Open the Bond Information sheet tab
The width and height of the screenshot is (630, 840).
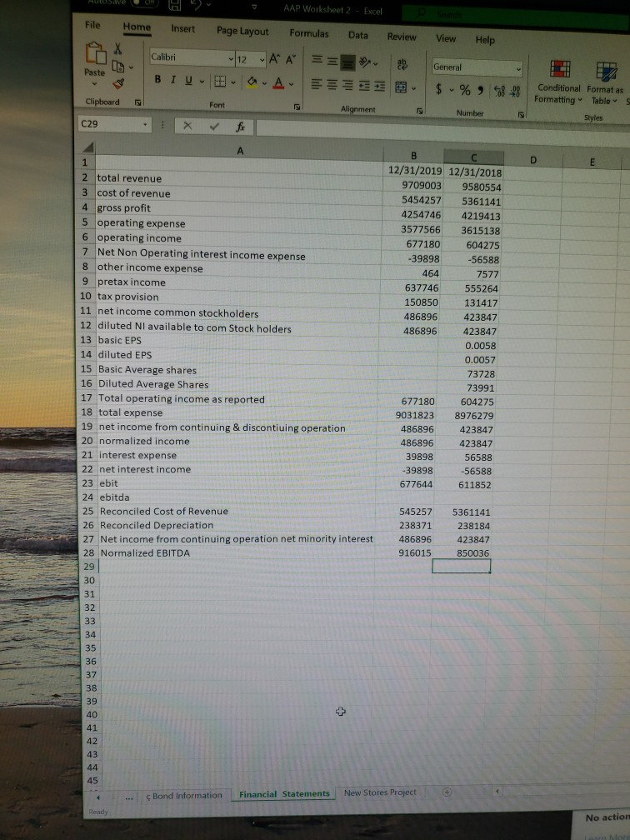click(x=183, y=796)
